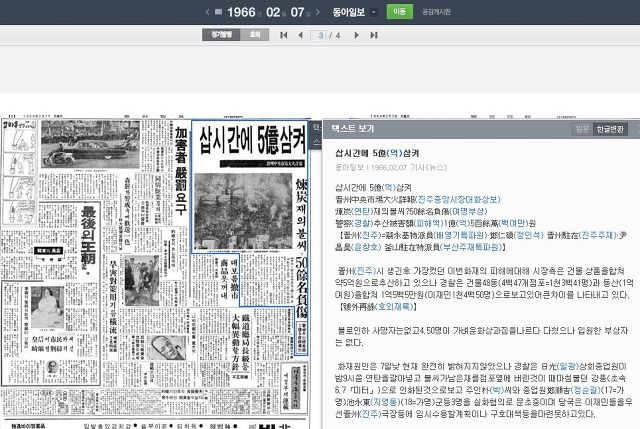Viewport: 640px width, 429px height.
Task: Click the 호외재록 annotation in the text
Action: 393,307
